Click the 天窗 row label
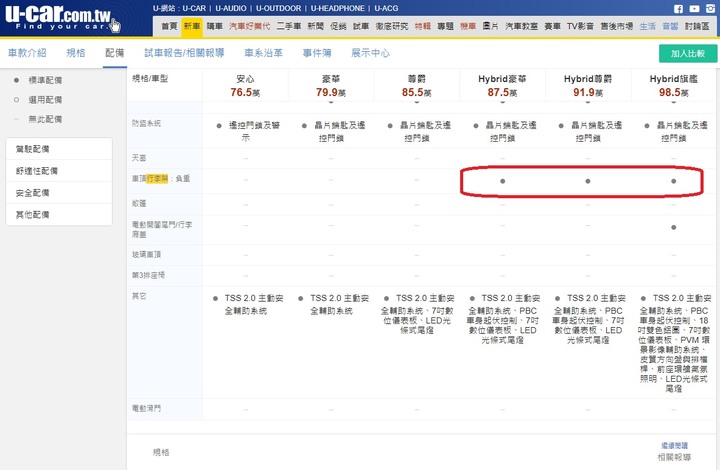The height and width of the screenshot is (470, 720). point(139,158)
